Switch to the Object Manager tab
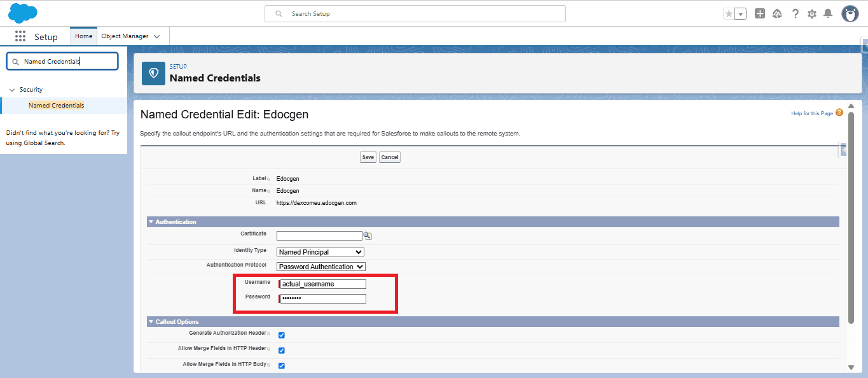 (x=125, y=36)
